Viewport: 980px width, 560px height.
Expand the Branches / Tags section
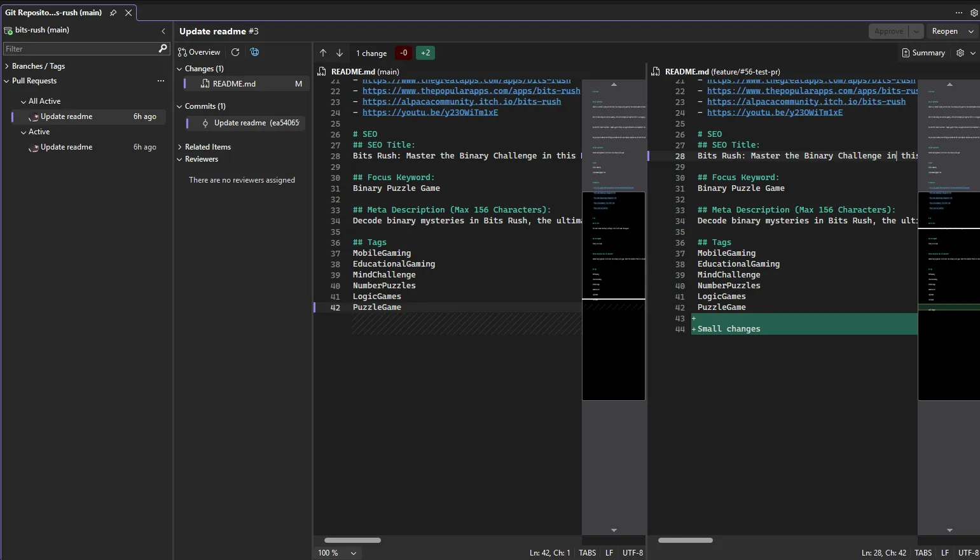point(6,66)
